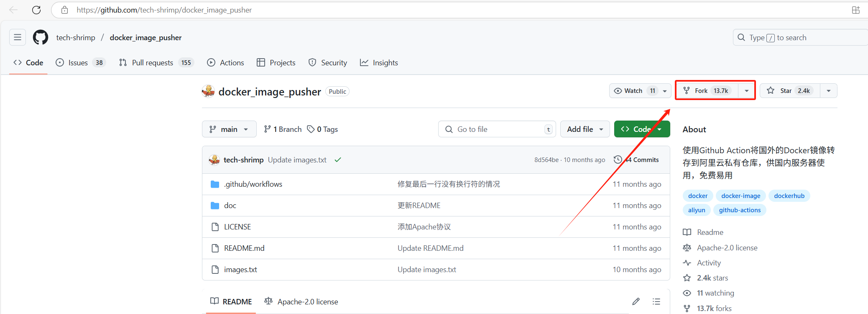Focus the Go to file search field
Viewport: 868px width, 314px height.
click(497, 129)
